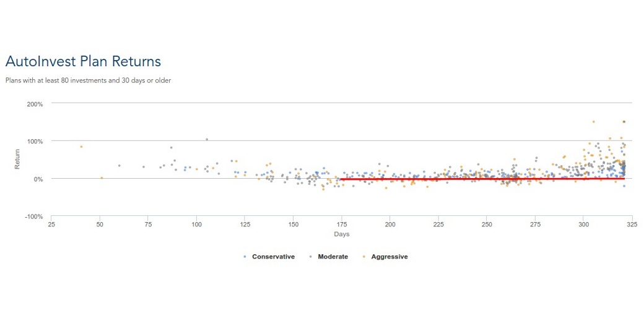Click the gray Moderate legend dot
The height and width of the screenshot is (334, 644).
point(311,257)
